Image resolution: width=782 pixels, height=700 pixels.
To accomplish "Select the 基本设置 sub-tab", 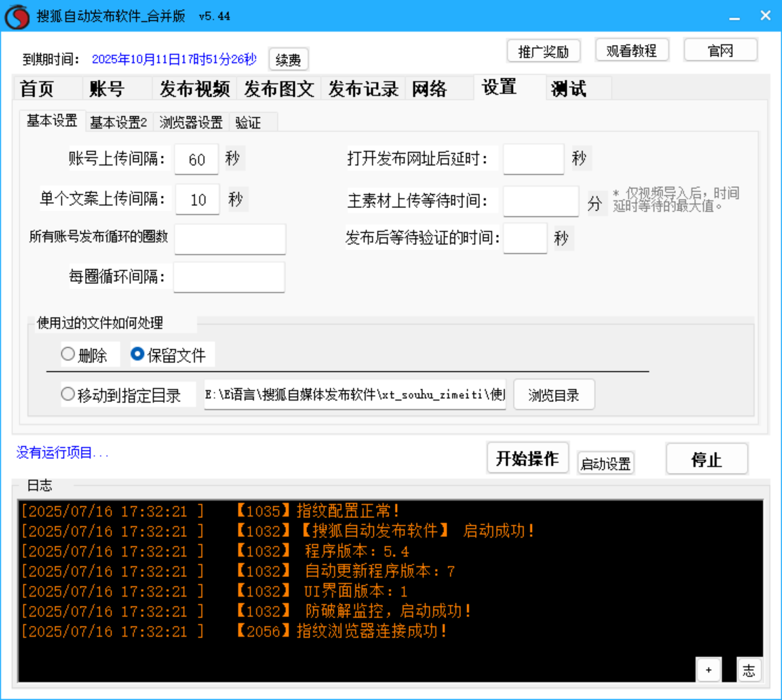I will [x=53, y=121].
